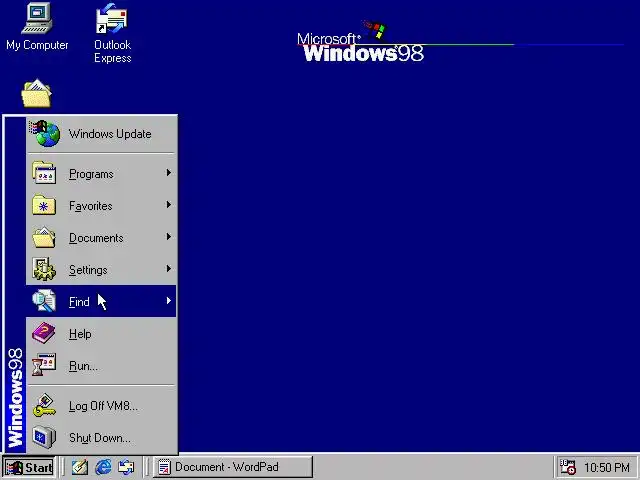The image size is (640, 480).
Task: Select Windows Update menu entry
Action: 101,134
